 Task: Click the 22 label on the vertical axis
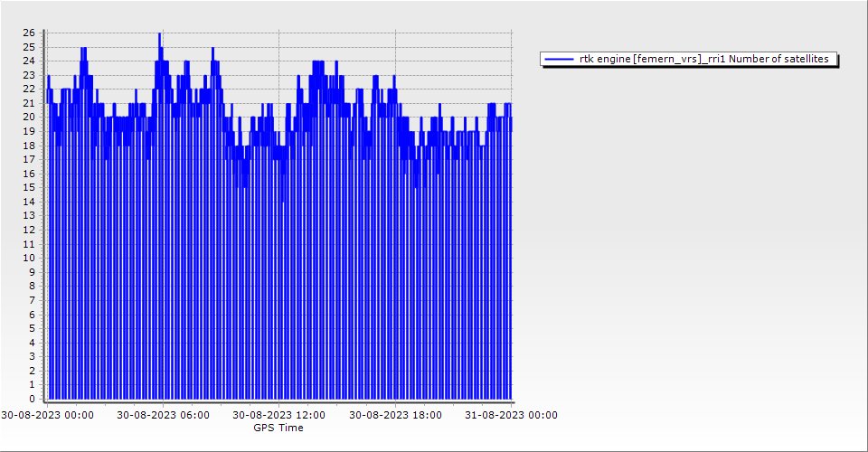pyautogui.click(x=29, y=89)
